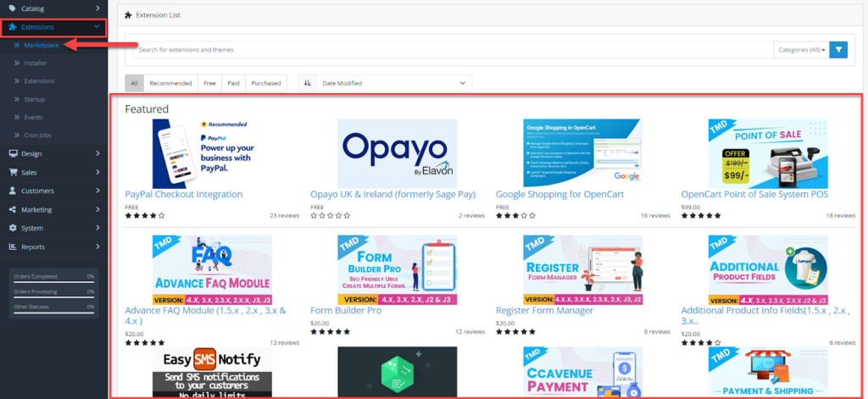Image resolution: width=868 pixels, height=399 pixels.
Task: Select the Recommended filter tab
Action: [x=170, y=83]
